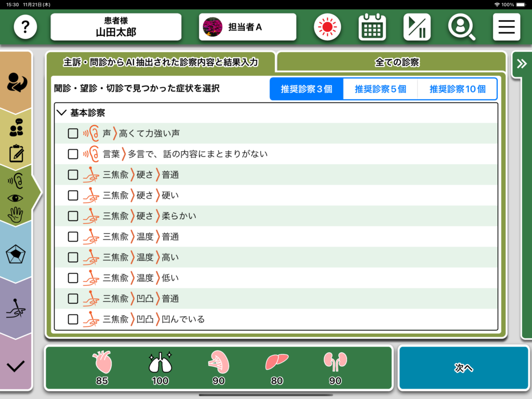
Task: Open the calendar icon
Action: [372, 27]
